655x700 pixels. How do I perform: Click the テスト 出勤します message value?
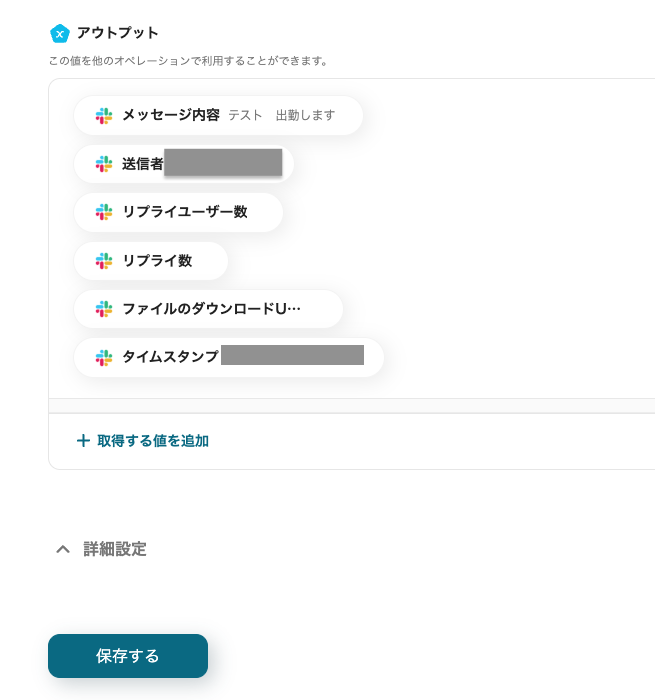(282, 115)
